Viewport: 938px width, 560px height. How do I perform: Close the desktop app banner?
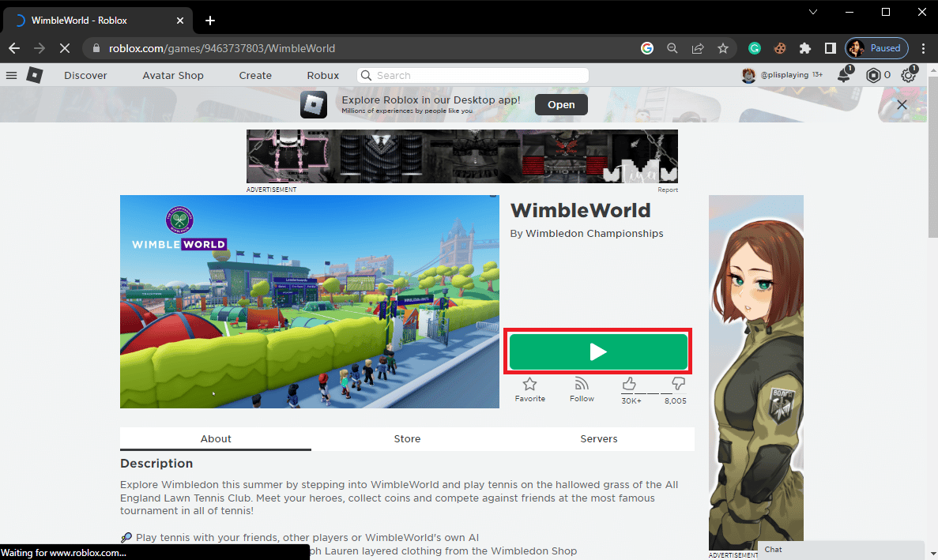pyautogui.click(x=902, y=104)
